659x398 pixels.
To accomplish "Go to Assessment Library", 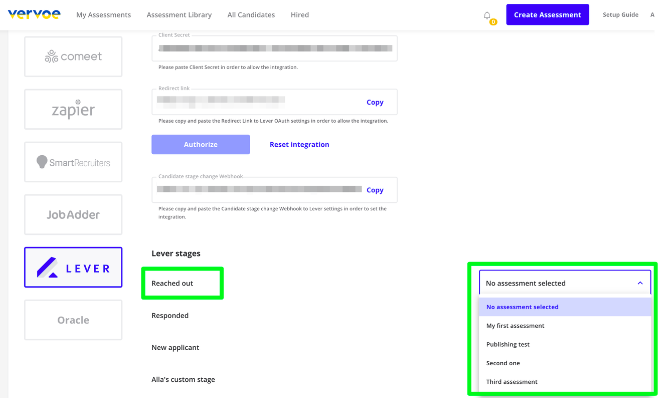I will coord(179,15).
